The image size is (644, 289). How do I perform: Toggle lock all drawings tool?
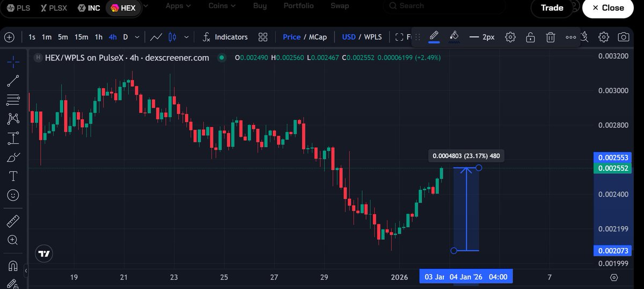click(13, 284)
